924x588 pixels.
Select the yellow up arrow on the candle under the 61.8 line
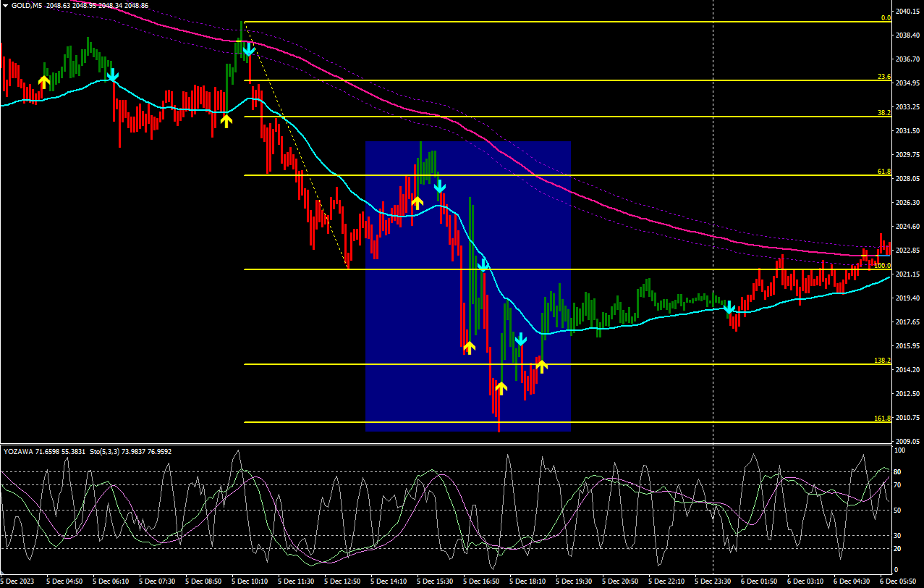pyautogui.click(x=417, y=202)
